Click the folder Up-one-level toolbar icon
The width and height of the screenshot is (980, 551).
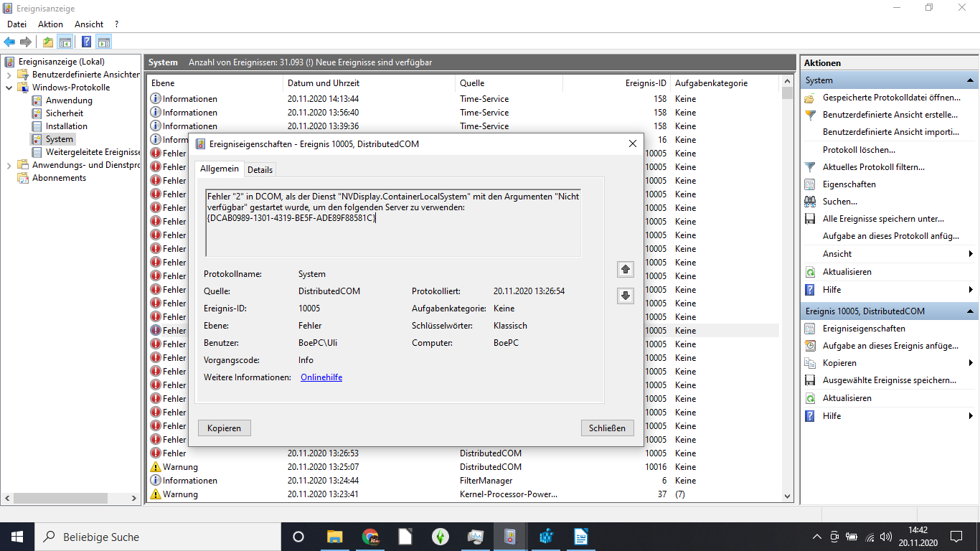tap(48, 42)
